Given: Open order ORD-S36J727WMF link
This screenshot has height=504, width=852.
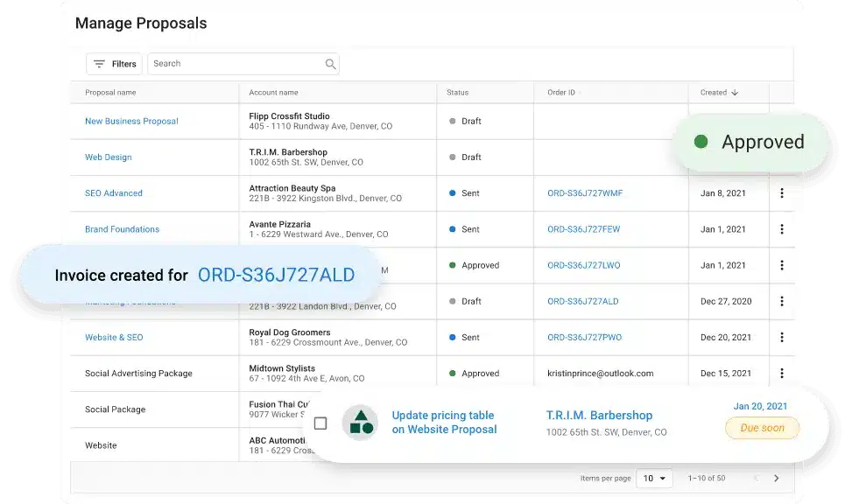Looking at the screenshot, I should point(584,193).
